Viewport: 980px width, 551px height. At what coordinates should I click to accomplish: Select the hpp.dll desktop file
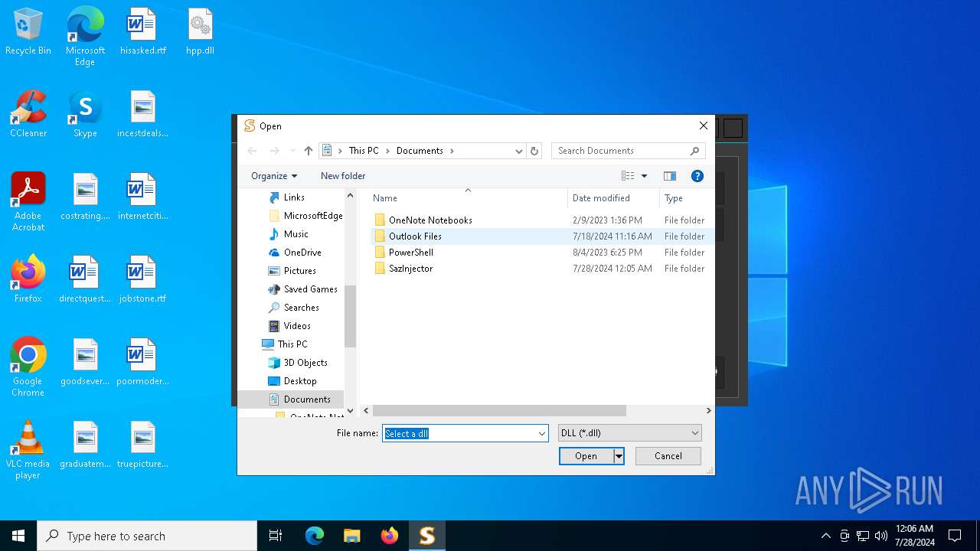click(200, 33)
